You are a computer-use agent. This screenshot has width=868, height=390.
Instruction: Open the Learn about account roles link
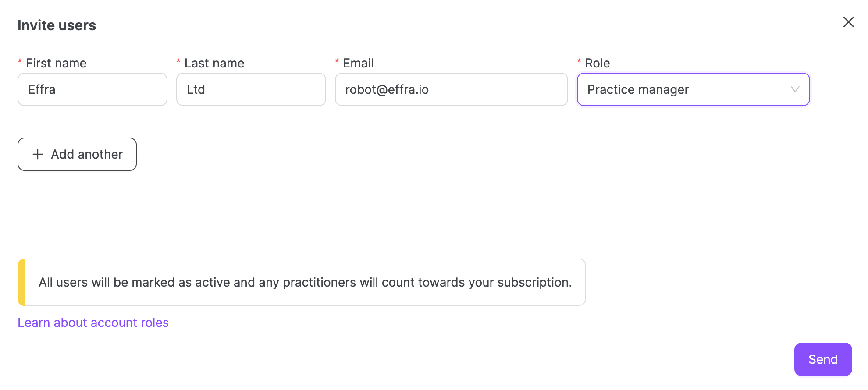[93, 323]
